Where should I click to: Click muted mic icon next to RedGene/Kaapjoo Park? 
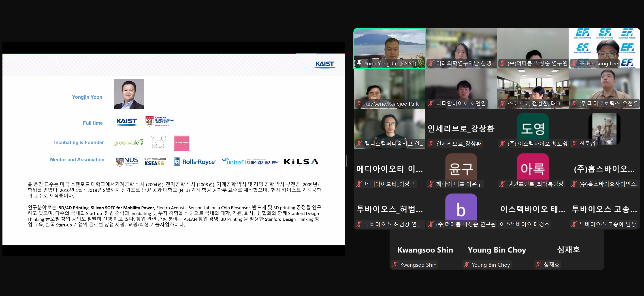(359, 104)
